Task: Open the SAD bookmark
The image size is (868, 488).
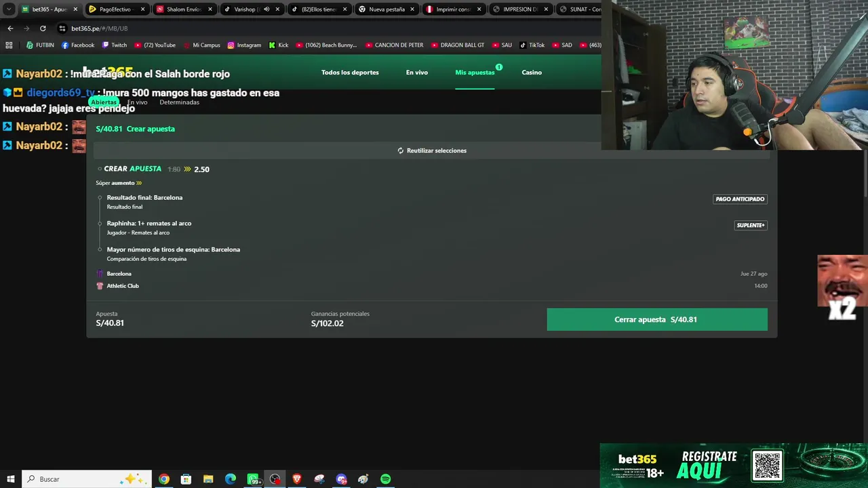Action: tap(562, 45)
